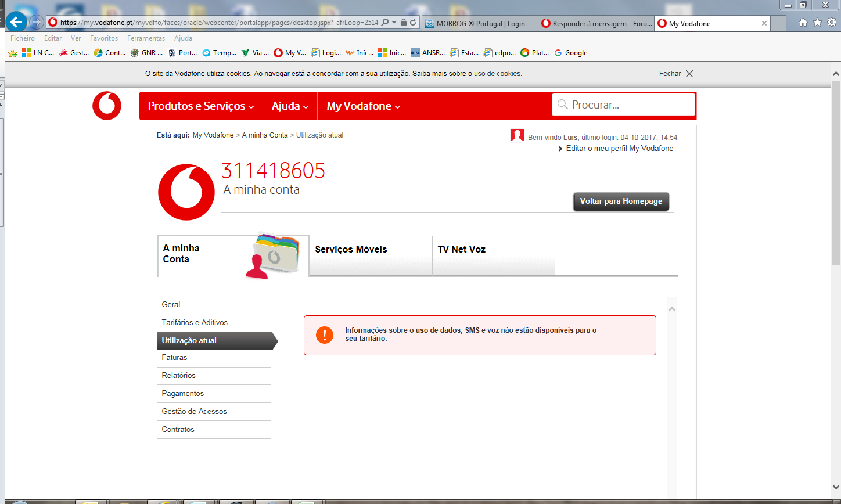Expand the Ajuda dropdown menu
Image resolution: width=841 pixels, height=504 pixels.
(x=290, y=106)
